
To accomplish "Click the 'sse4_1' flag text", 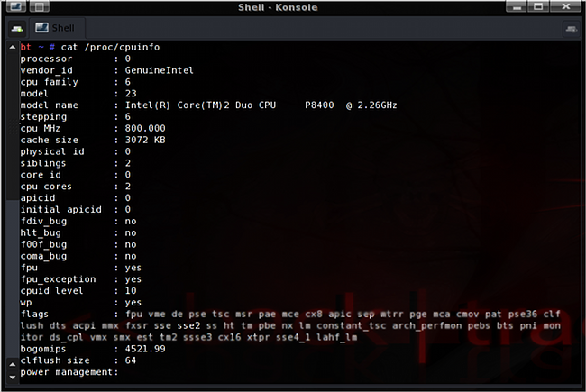I will tap(293, 337).
